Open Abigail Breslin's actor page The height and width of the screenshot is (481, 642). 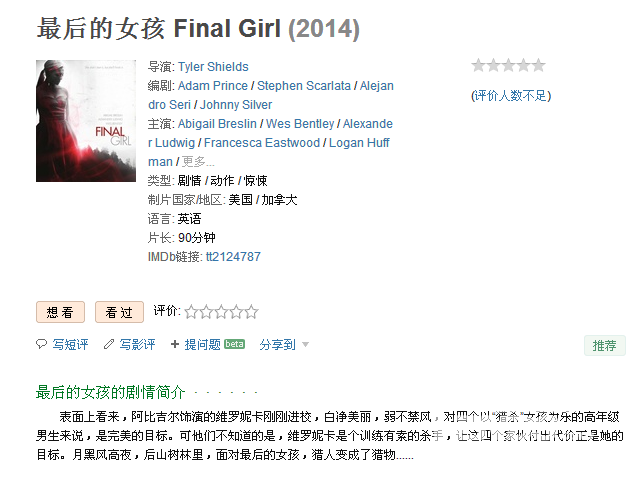coord(217,124)
